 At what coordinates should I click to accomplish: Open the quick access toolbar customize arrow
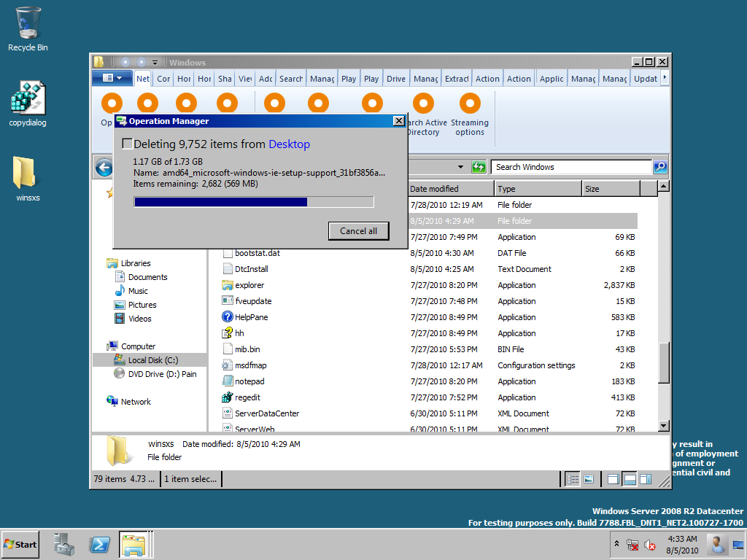click(x=155, y=63)
